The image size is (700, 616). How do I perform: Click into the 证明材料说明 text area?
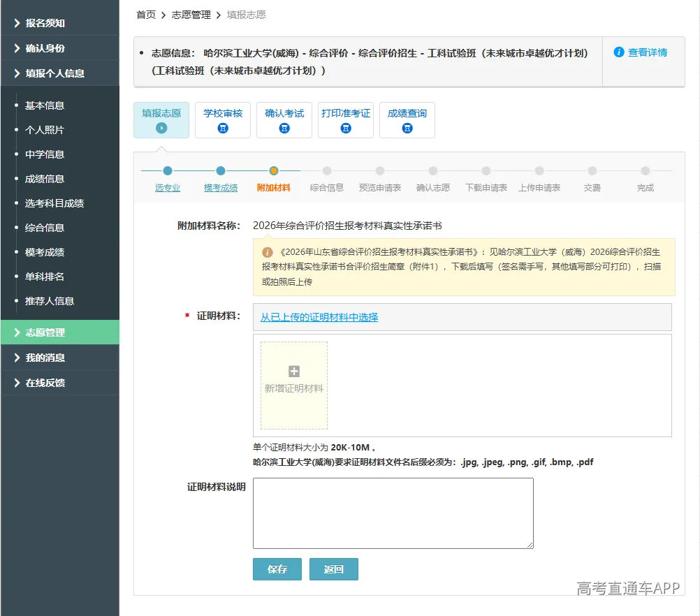click(x=393, y=513)
